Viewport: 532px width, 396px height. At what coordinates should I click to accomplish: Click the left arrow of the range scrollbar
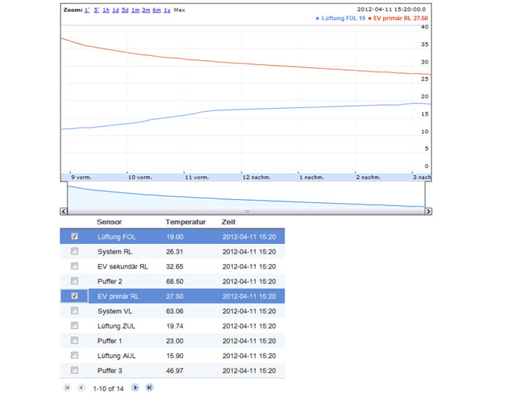point(63,211)
